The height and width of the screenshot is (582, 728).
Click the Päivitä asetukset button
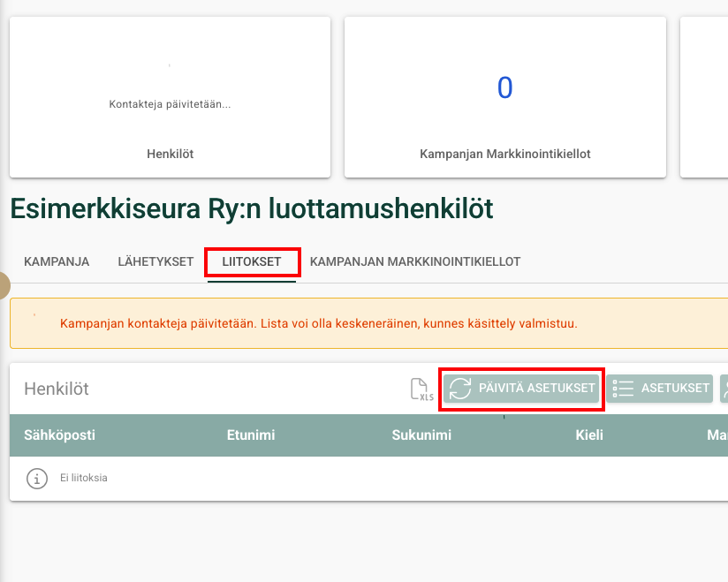click(521, 389)
